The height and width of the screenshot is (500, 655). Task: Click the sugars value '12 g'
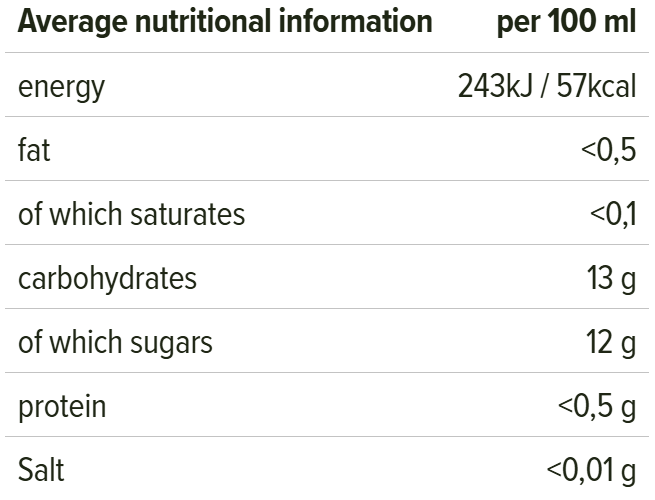(x=611, y=342)
